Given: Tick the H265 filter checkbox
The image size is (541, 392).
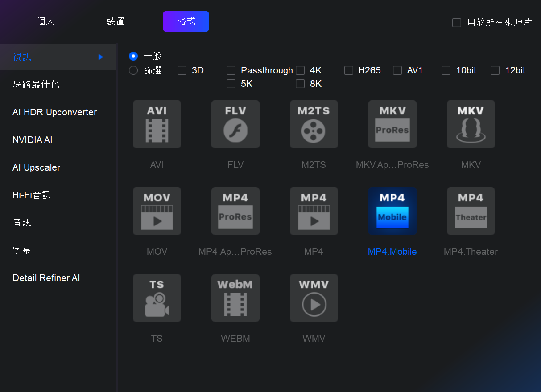Looking at the screenshot, I should tap(349, 70).
